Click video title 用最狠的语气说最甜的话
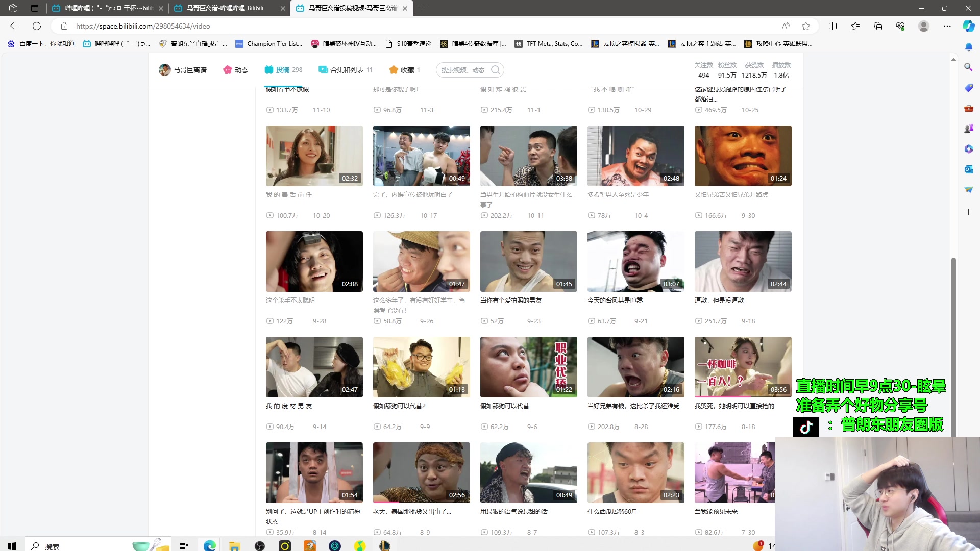The height and width of the screenshot is (551, 980). pyautogui.click(x=514, y=512)
